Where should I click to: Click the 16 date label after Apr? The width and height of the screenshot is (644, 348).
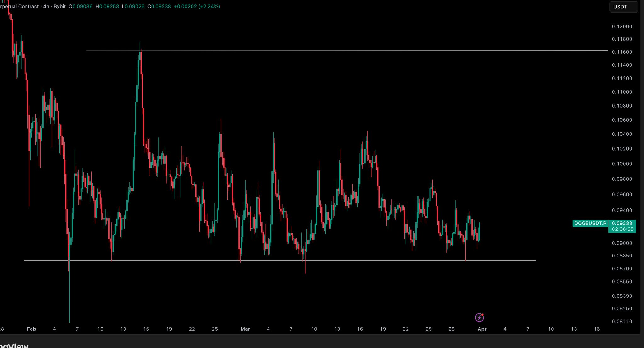click(597, 329)
